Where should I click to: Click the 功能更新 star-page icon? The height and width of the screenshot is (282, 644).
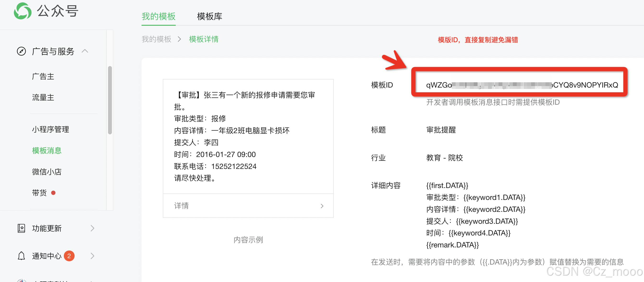tap(21, 228)
